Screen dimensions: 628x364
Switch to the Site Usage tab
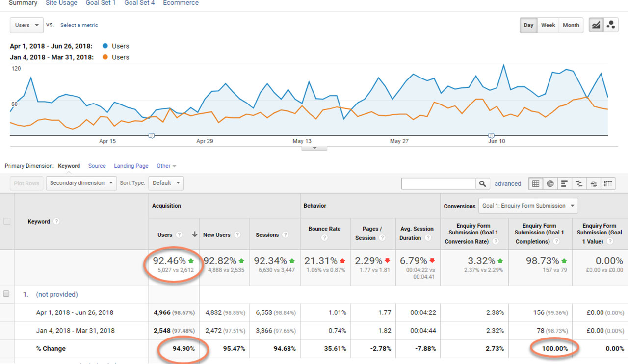61,3
